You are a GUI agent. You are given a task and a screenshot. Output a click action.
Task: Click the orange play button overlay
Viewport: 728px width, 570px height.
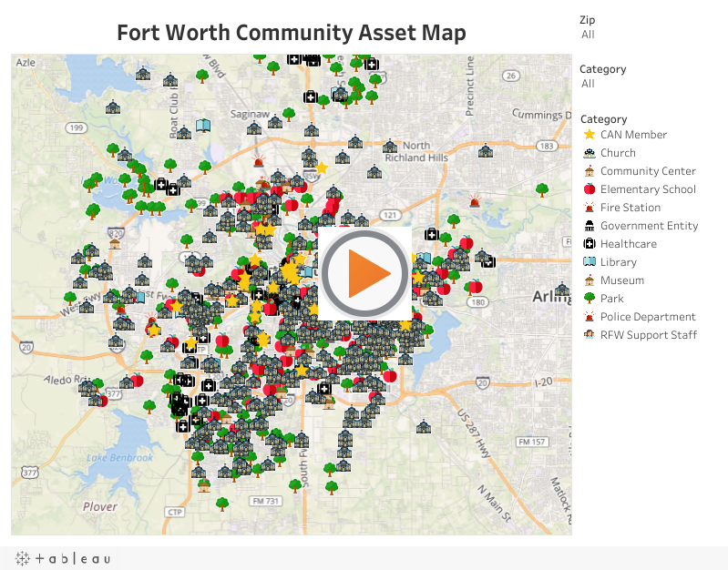coord(364,273)
